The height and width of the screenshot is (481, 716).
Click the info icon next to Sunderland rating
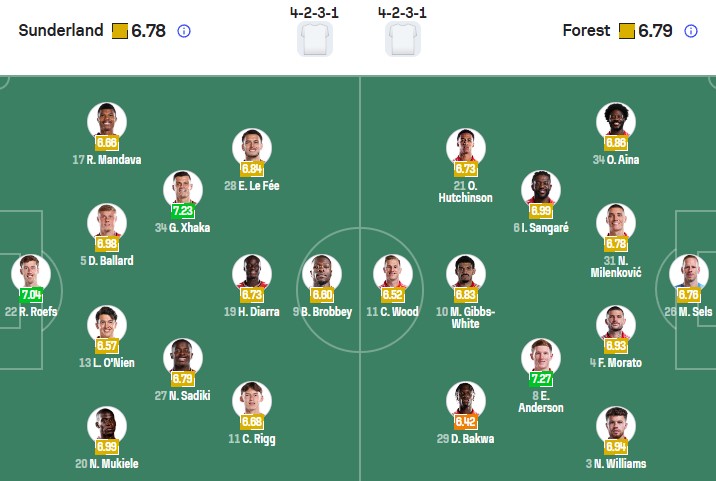pos(184,31)
